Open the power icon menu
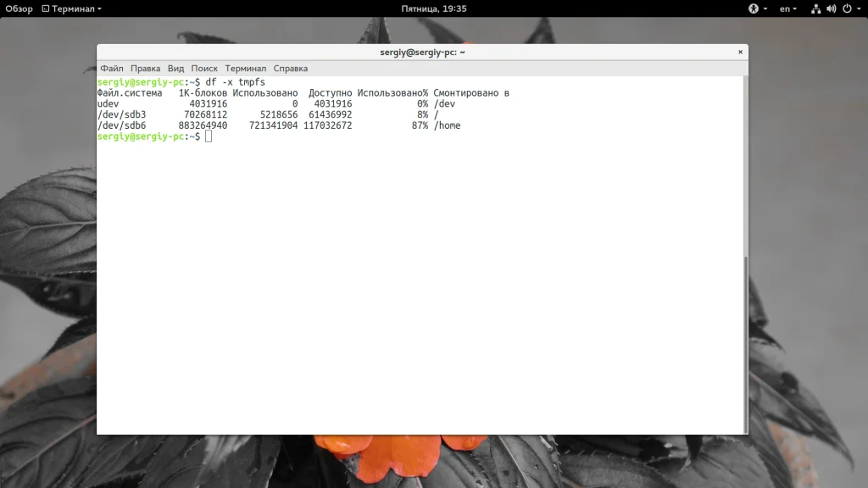Screen dimensions: 868x488 (847, 8)
